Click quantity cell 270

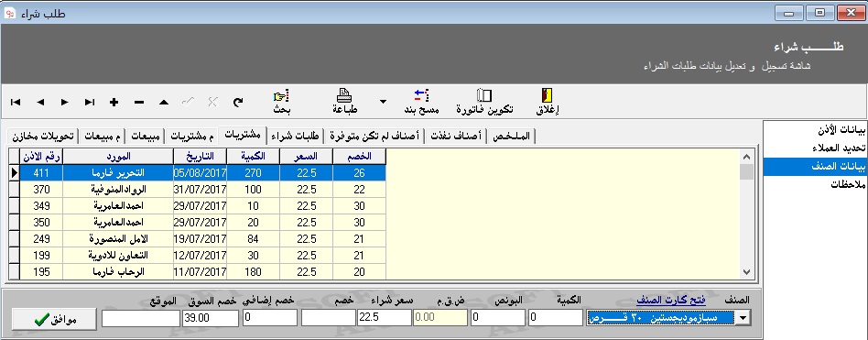pos(253,173)
